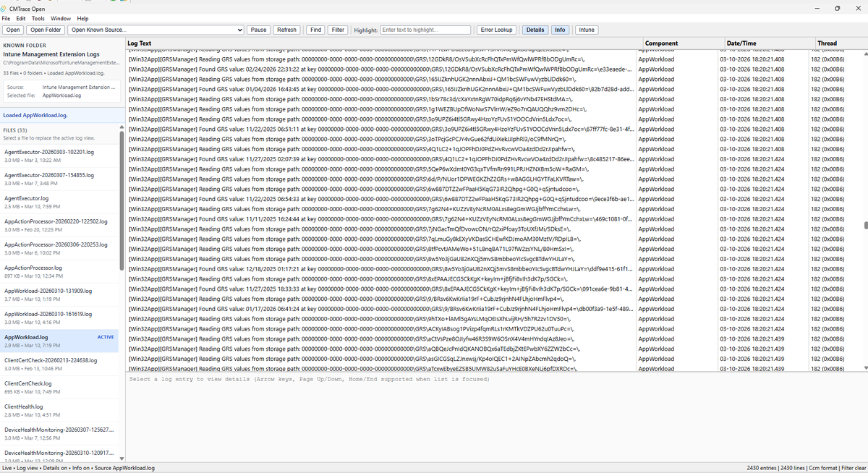Click the Source Intune Management Extension value
The image size is (868, 473).
click(79, 87)
